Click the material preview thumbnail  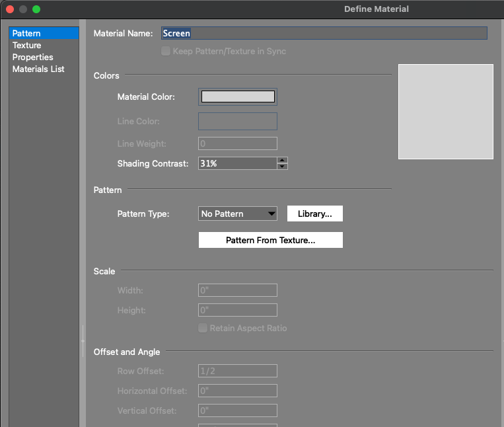point(446,112)
